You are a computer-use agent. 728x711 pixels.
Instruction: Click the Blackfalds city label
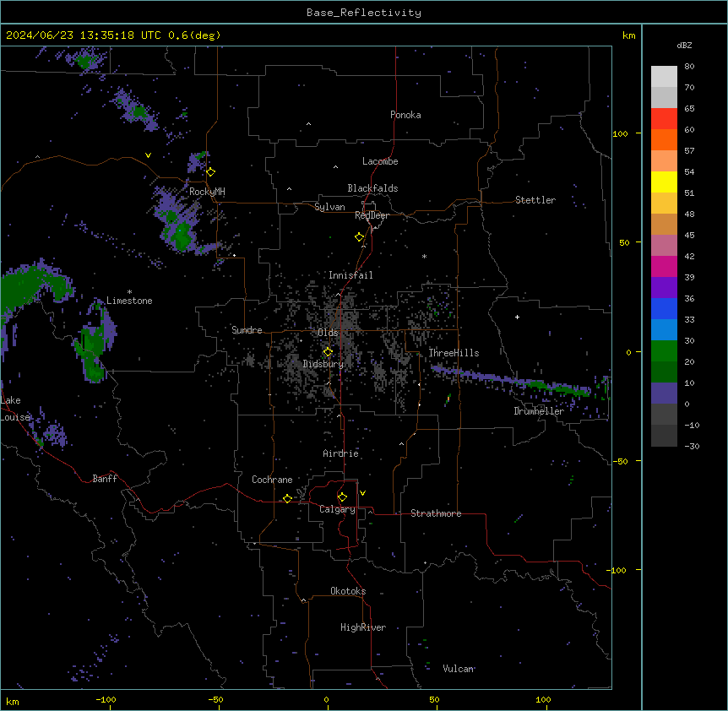coord(372,188)
